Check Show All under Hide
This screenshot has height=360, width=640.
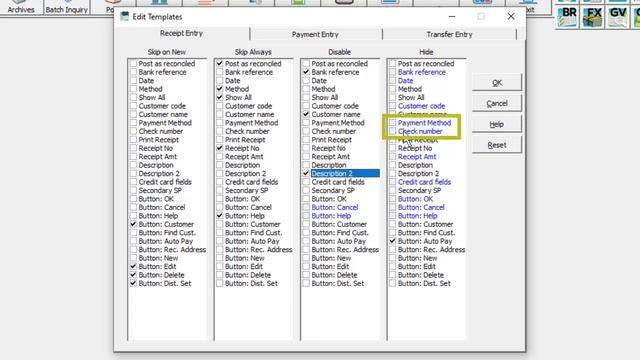click(x=393, y=98)
